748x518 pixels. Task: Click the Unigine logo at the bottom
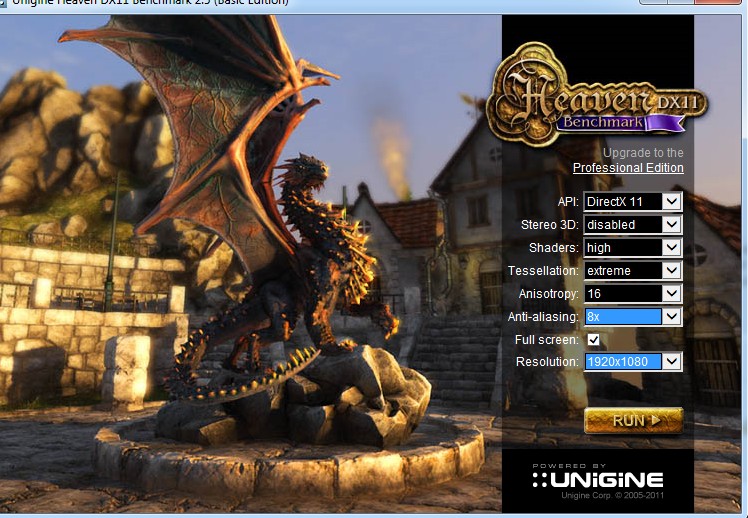597,479
